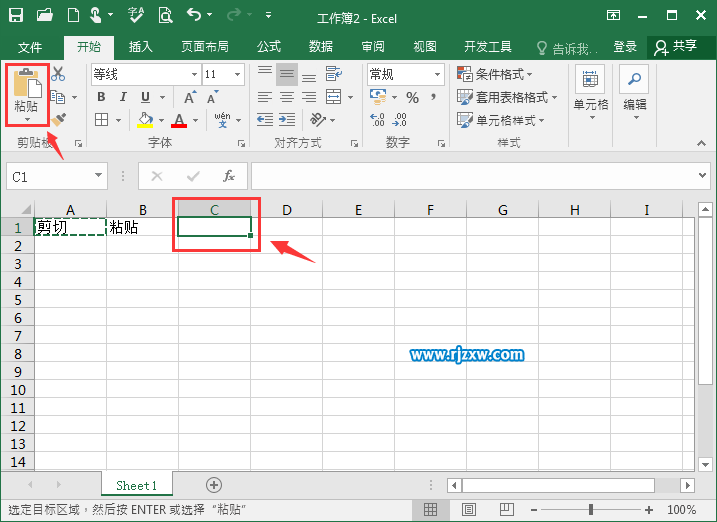The height and width of the screenshot is (522, 717).
Task: Open the font size dropdown
Action: [237, 75]
